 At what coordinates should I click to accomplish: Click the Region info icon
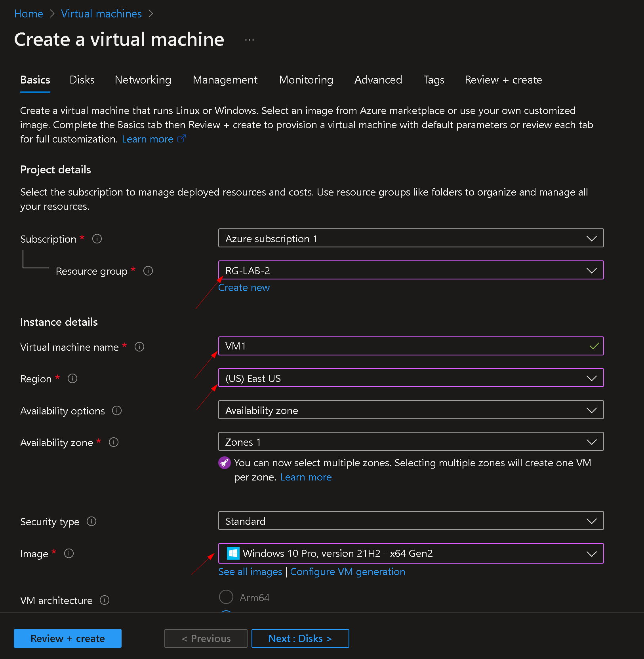tap(72, 378)
